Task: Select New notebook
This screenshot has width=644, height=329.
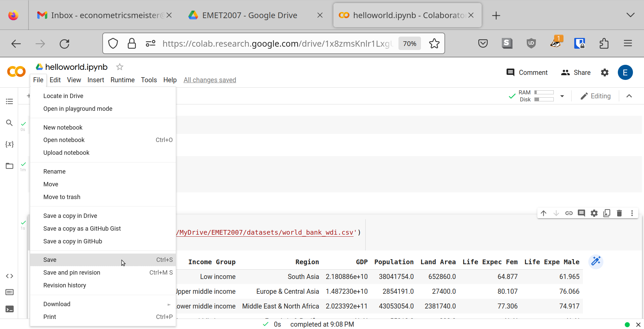Action: (103, 128)
